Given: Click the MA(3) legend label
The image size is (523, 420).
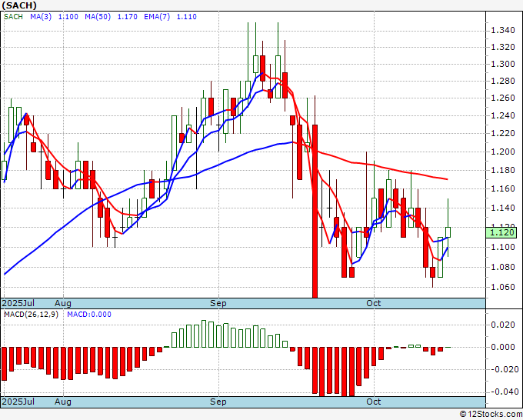Looking at the screenshot, I should 41,17.
